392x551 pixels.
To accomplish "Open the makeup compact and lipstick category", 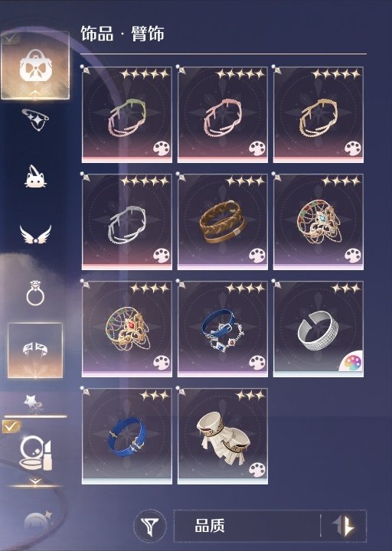I will (x=35, y=453).
